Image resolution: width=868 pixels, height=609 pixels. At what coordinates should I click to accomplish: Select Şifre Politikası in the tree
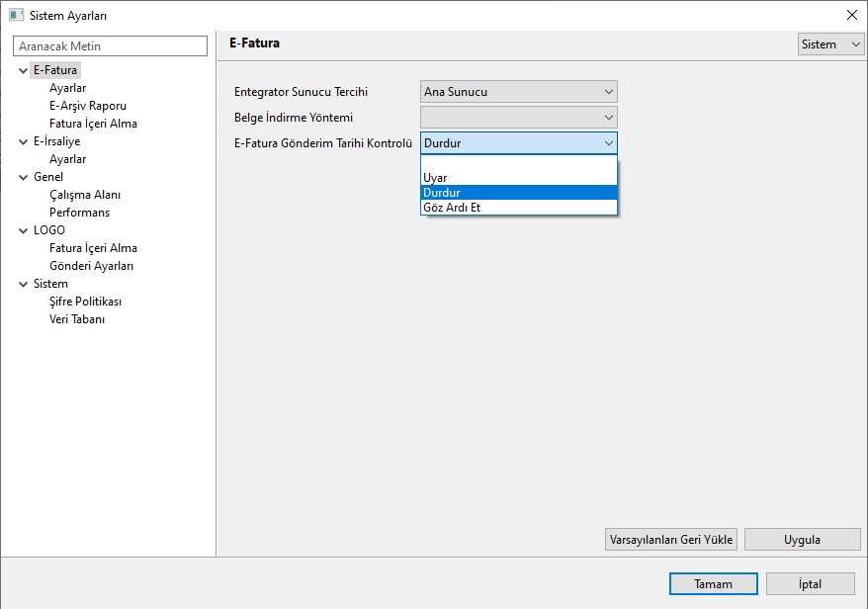(x=86, y=302)
